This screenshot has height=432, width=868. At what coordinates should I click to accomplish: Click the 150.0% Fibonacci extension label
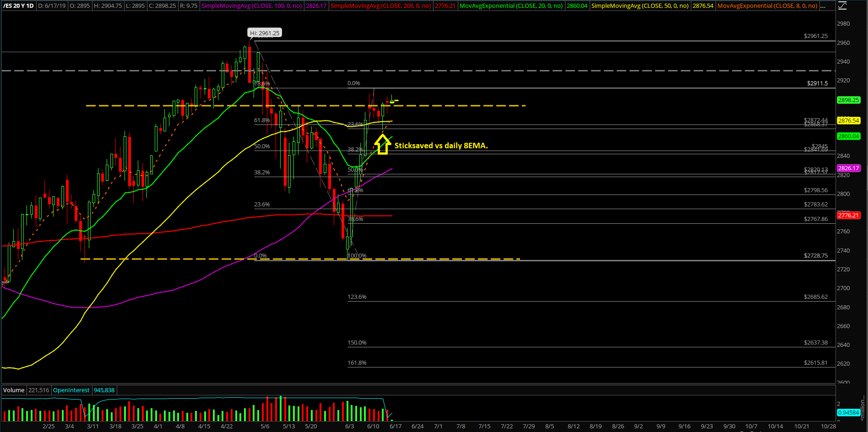click(357, 342)
